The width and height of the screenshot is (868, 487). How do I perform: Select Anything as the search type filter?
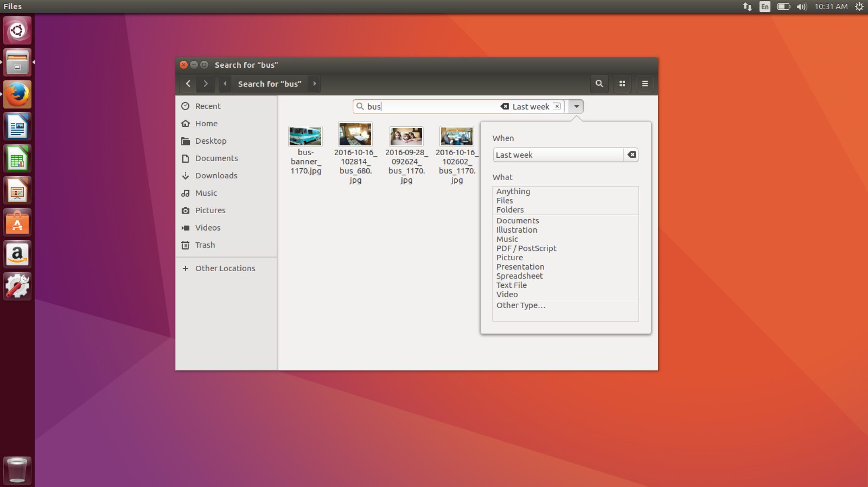(x=513, y=191)
